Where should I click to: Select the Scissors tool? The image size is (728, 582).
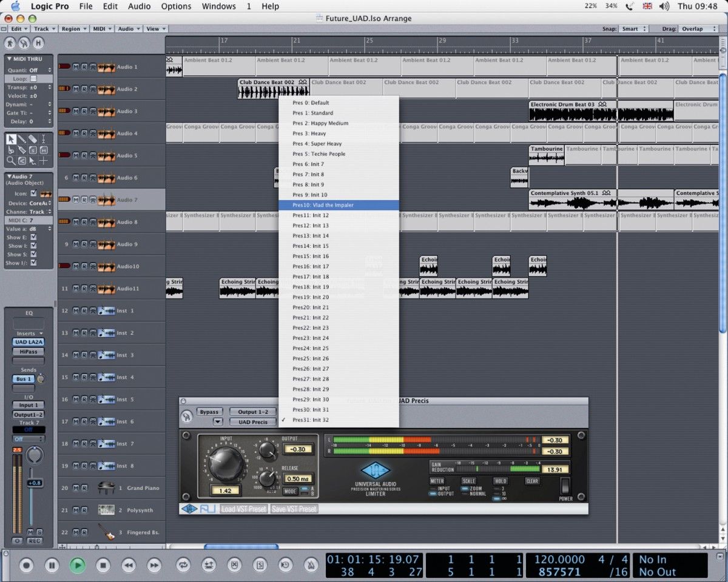11,150
